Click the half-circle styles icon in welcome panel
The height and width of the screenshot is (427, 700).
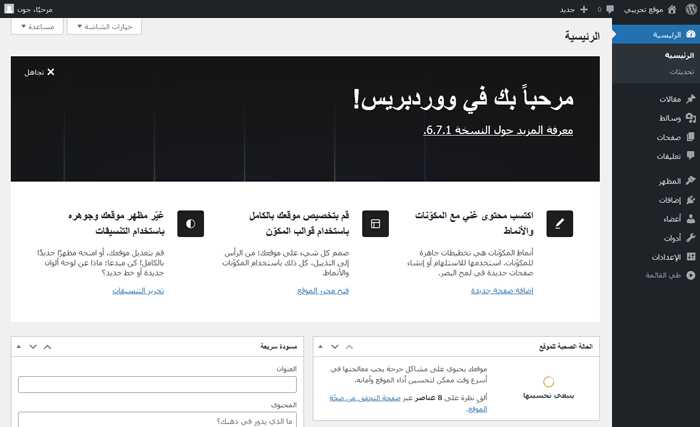191,223
